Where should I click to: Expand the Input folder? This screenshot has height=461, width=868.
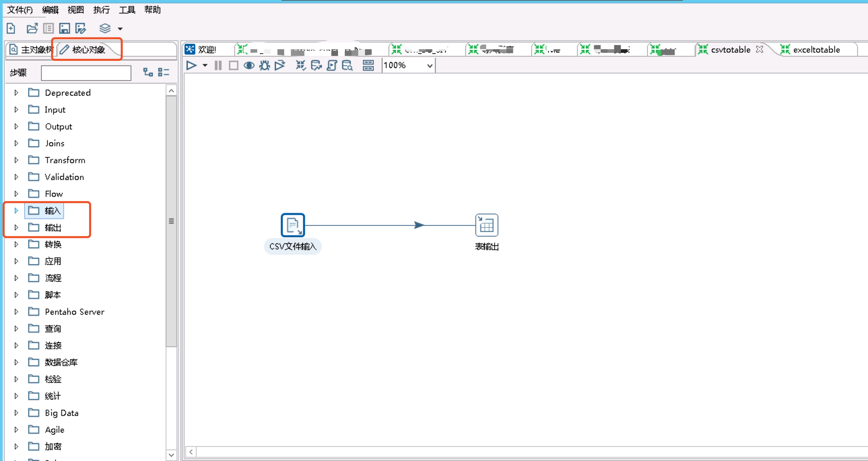[x=15, y=109]
